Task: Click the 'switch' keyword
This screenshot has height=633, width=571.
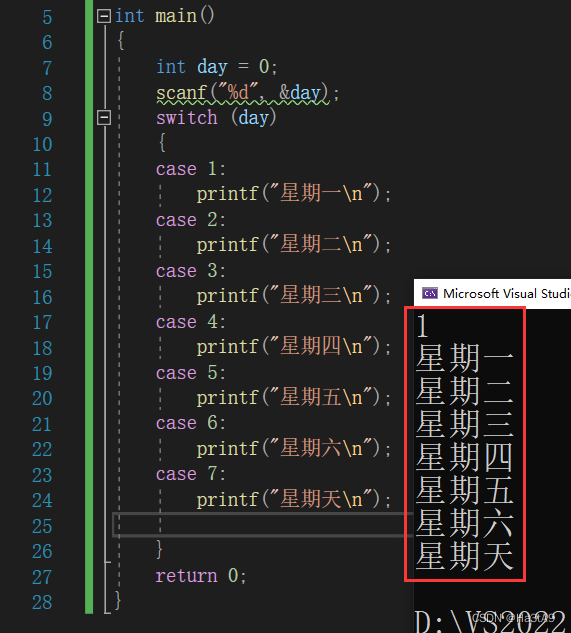Action: (187, 118)
